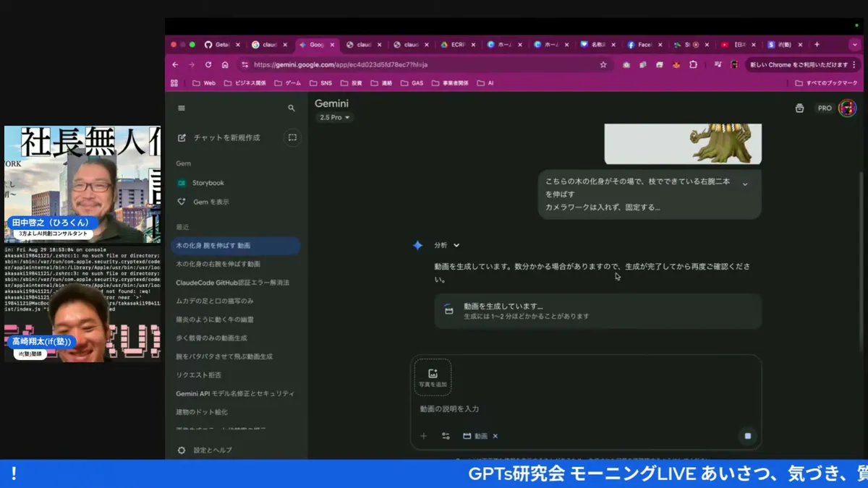
Task: Open the extensions puzzle icon
Action: (x=693, y=64)
